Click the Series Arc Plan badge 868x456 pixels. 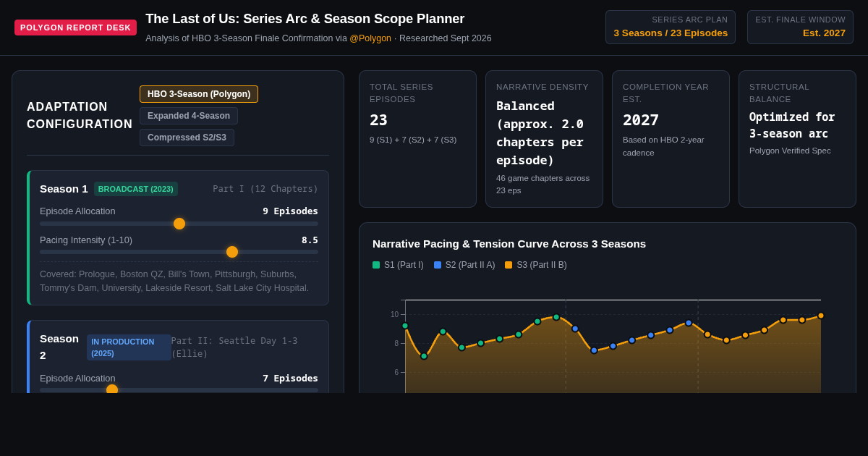pos(671,27)
